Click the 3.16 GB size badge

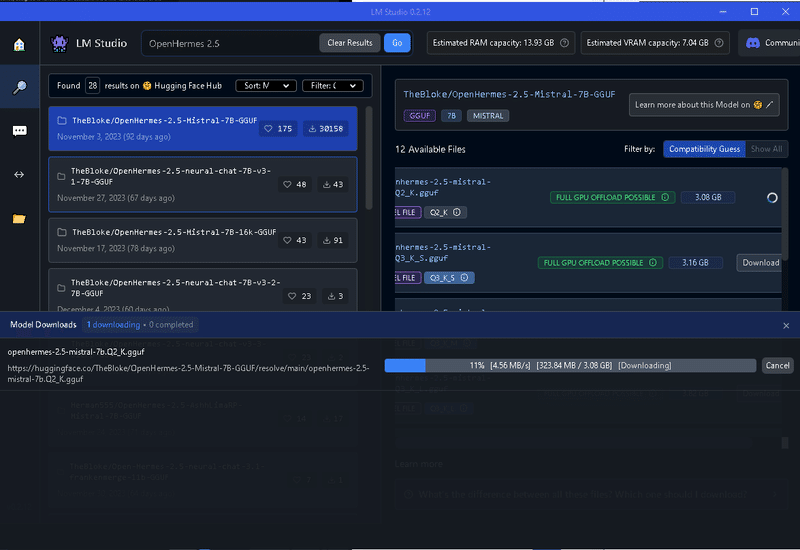[695, 263]
